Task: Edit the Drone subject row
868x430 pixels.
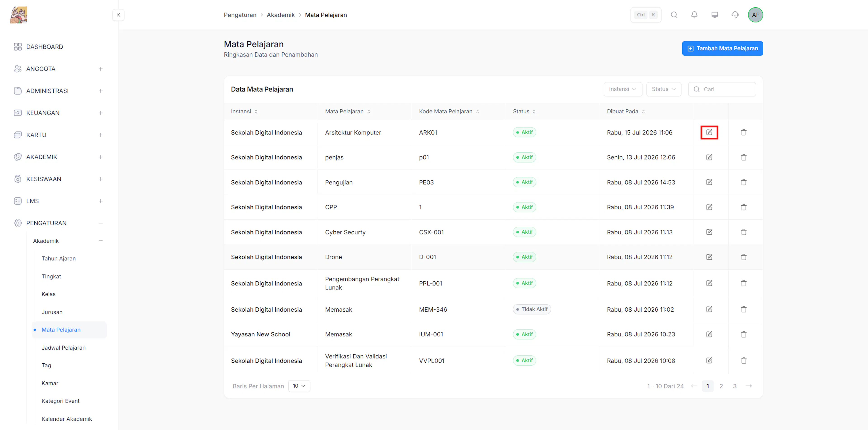Action: click(x=709, y=257)
